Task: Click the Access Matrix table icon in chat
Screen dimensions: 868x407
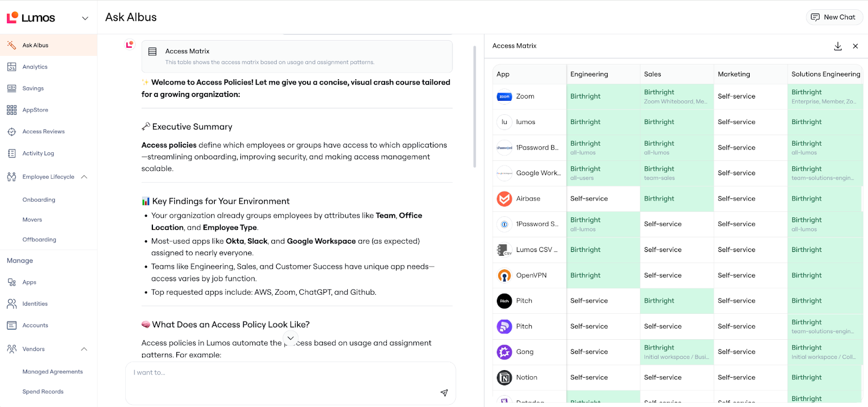Action: coord(152,51)
